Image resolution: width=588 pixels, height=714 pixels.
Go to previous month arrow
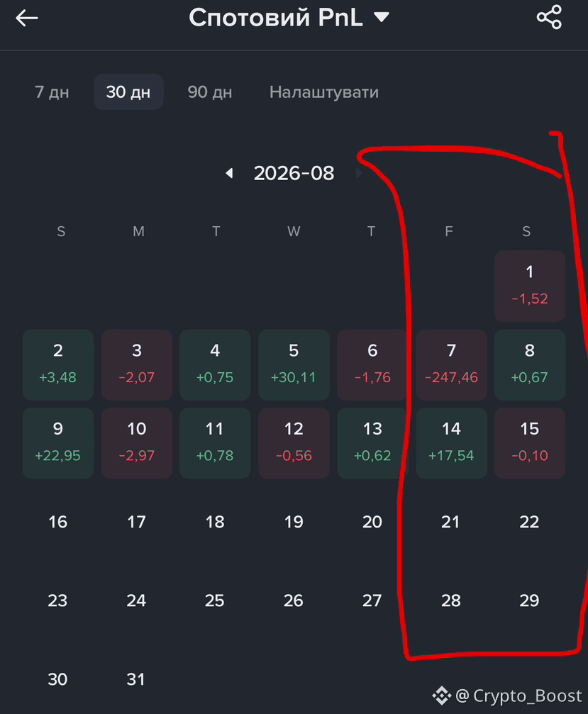pos(230,173)
